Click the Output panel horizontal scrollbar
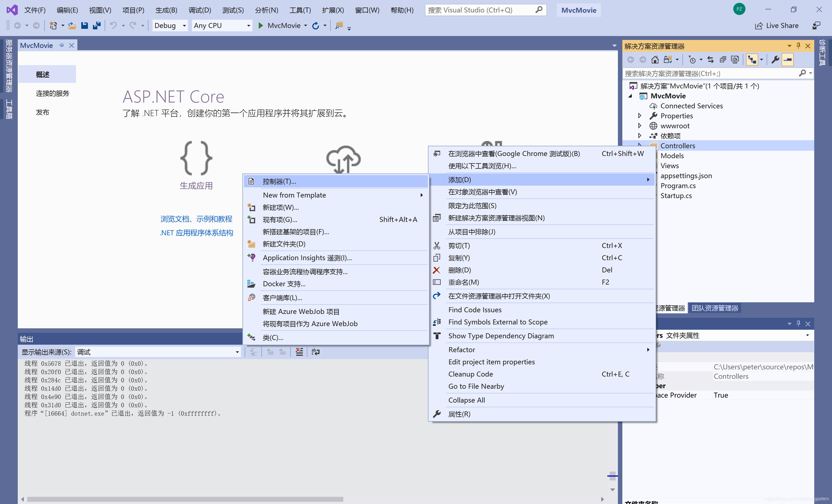Image resolution: width=832 pixels, height=504 pixels. tap(185, 499)
